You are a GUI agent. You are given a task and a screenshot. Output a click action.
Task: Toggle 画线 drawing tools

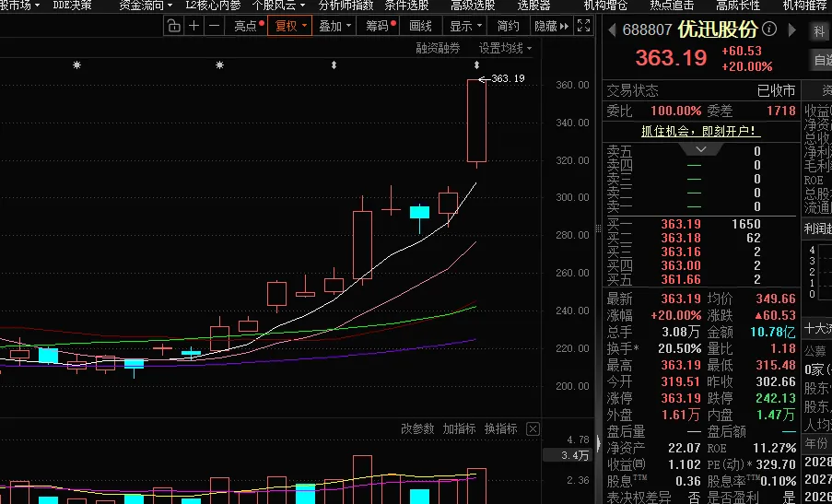pyautogui.click(x=421, y=26)
